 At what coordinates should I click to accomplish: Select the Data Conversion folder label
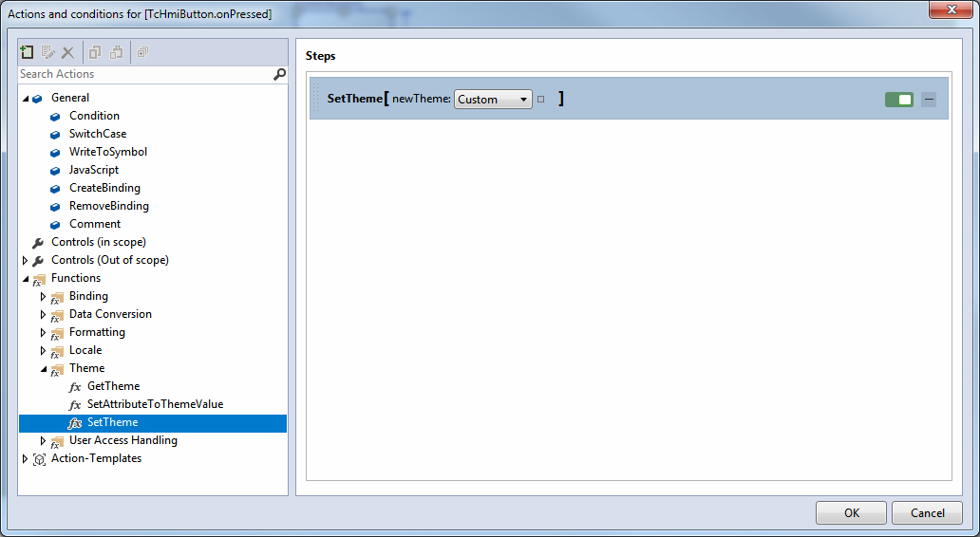click(x=110, y=314)
